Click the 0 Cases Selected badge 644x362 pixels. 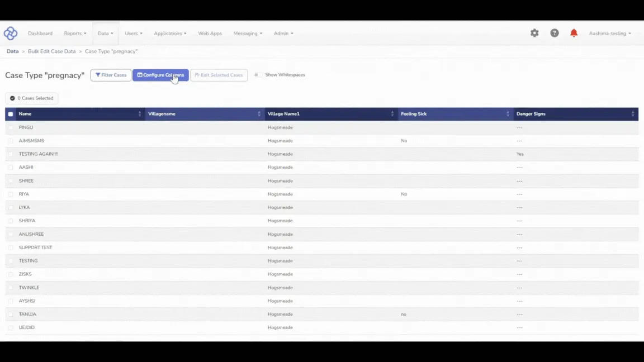point(32,98)
